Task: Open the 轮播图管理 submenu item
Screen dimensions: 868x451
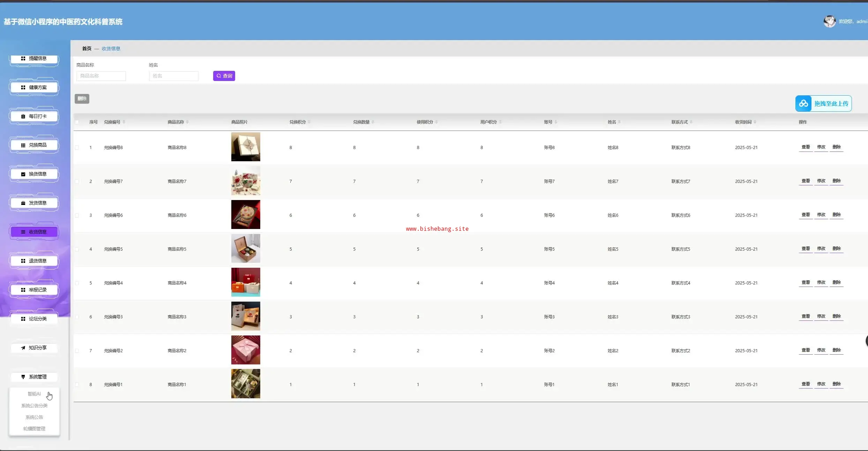Action: coord(34,429)
